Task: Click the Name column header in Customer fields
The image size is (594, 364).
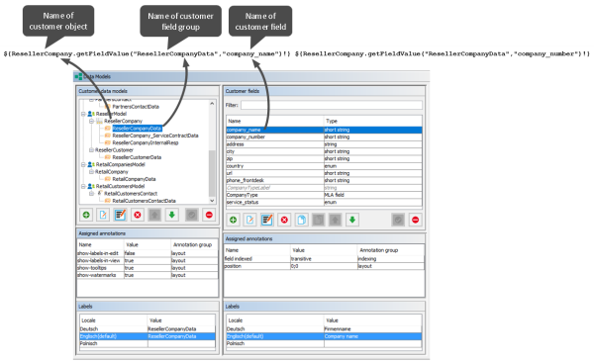Action: (275, 121)
